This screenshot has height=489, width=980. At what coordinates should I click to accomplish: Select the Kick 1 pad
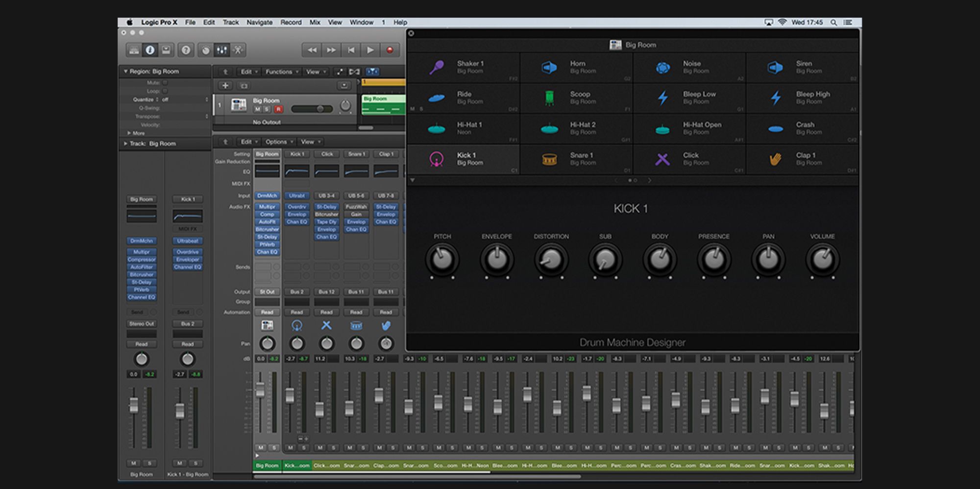[464, 159]
